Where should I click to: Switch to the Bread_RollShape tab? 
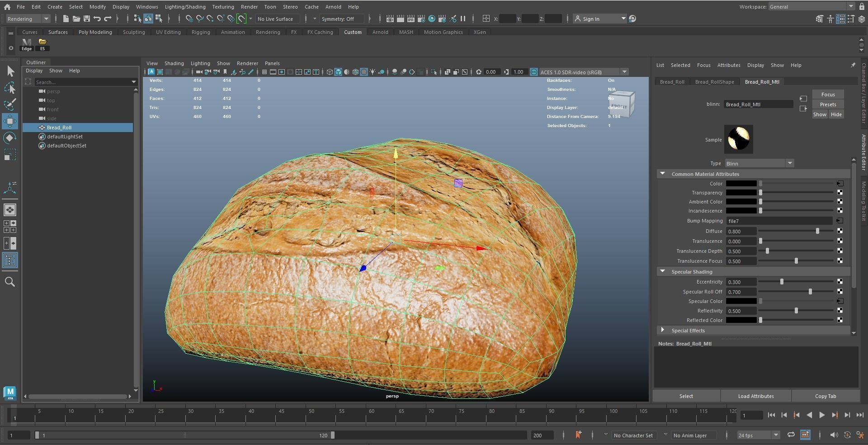coord(714,82)
